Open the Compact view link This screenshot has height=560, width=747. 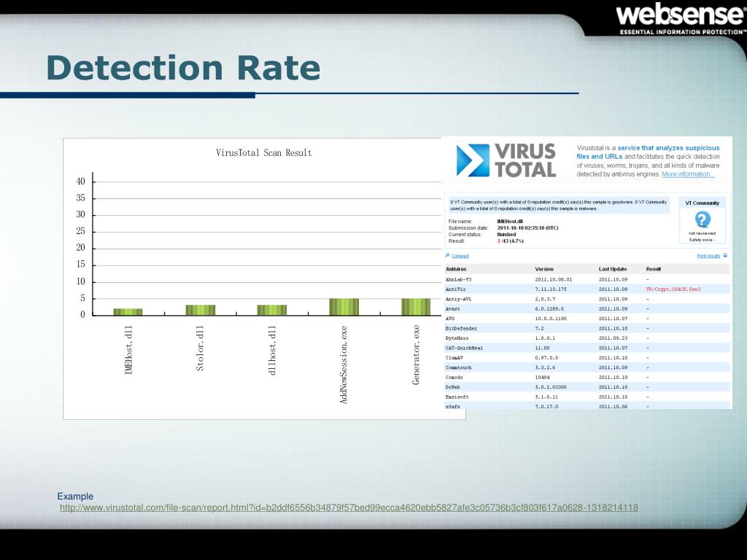tap(460, 256)
